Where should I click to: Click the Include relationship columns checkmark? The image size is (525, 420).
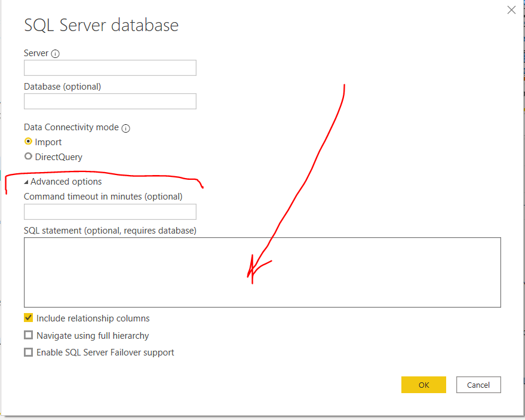click(28, 318)
